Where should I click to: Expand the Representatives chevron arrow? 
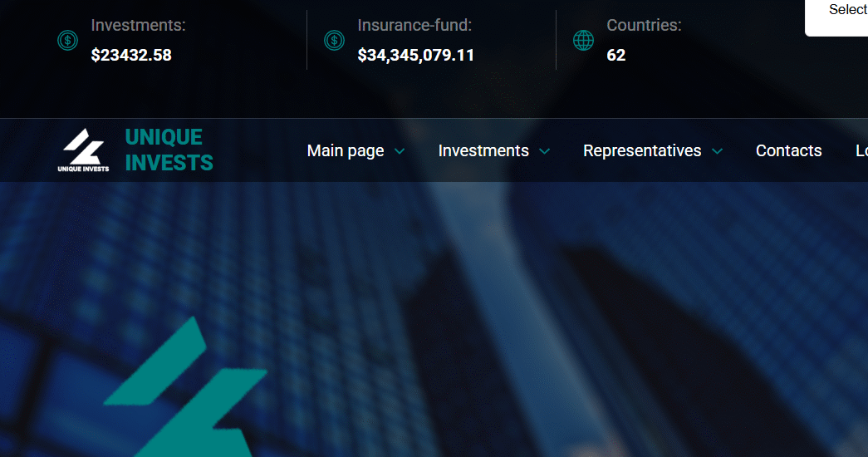coord(718,151)
